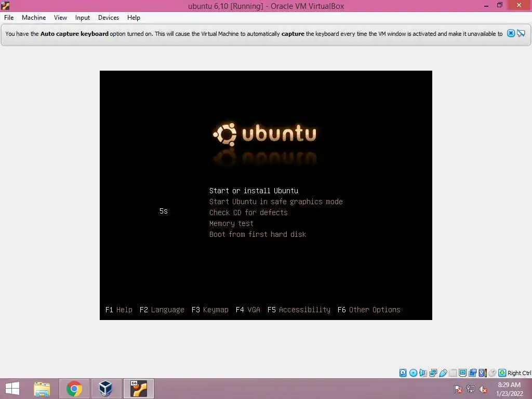532x399 pixels.
Task: Open the Windows Start button
Action: pyautogui.click(x=12, y=389)
